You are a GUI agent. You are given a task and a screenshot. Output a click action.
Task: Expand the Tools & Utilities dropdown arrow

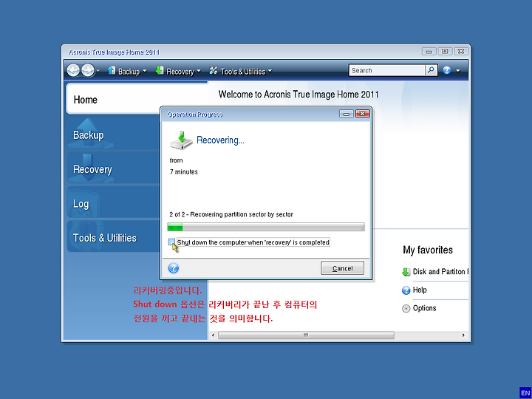[270, 71]
